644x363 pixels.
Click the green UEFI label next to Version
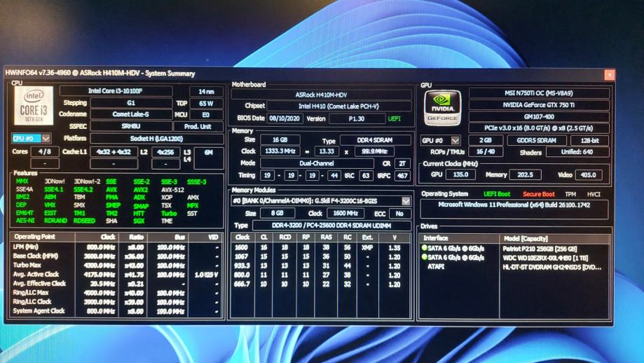[395, 118]
